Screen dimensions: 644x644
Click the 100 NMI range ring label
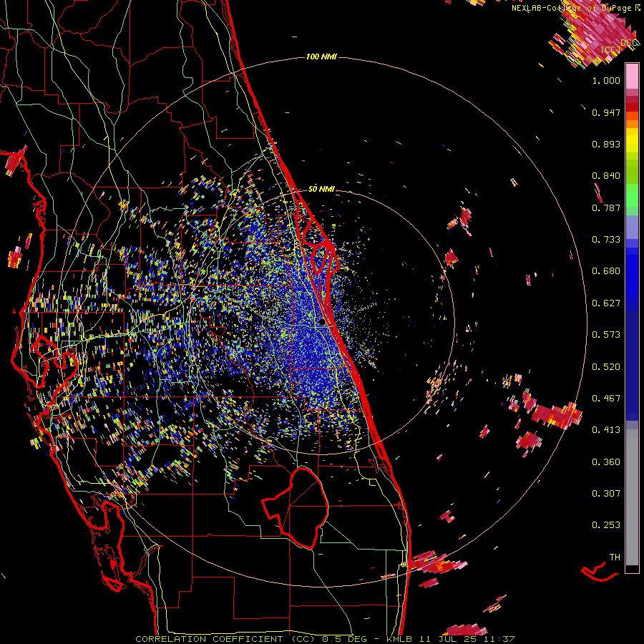tap(321, 57)
